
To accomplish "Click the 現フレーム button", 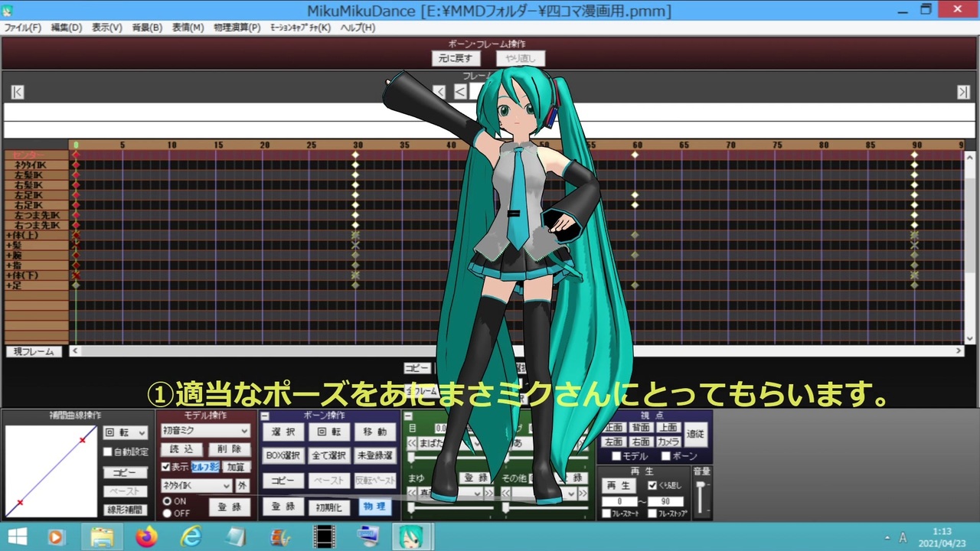I will pos(34,352).
